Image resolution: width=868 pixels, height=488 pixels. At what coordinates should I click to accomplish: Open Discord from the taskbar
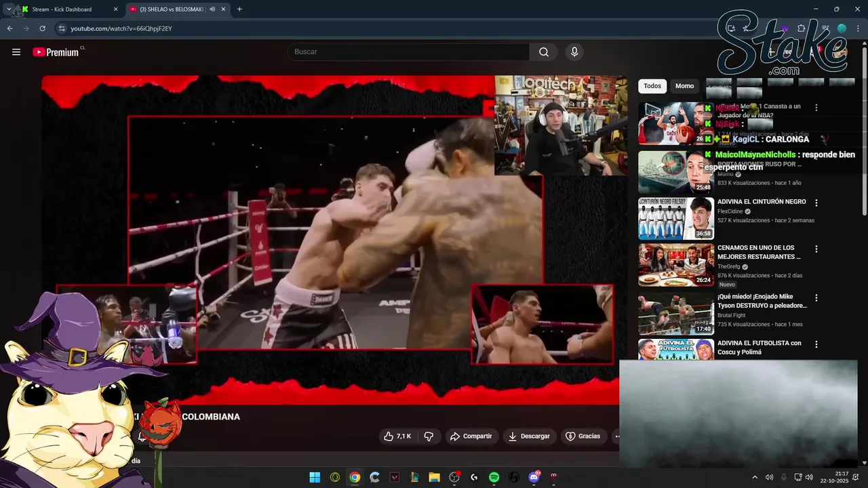534,477
